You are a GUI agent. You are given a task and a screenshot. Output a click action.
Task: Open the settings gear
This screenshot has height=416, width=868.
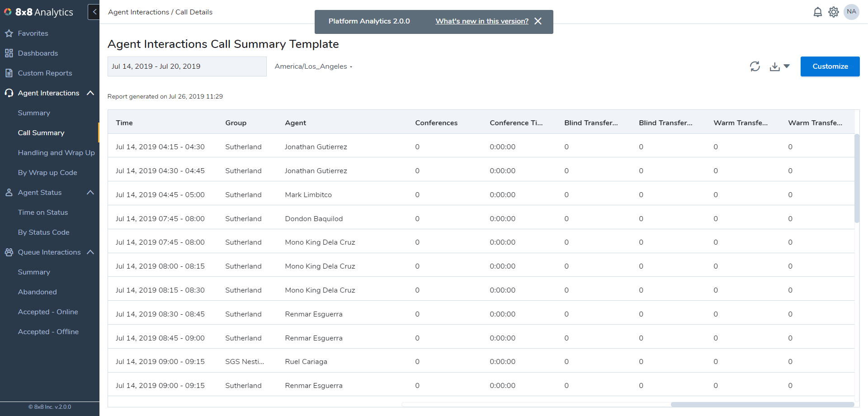pos(834,12)
